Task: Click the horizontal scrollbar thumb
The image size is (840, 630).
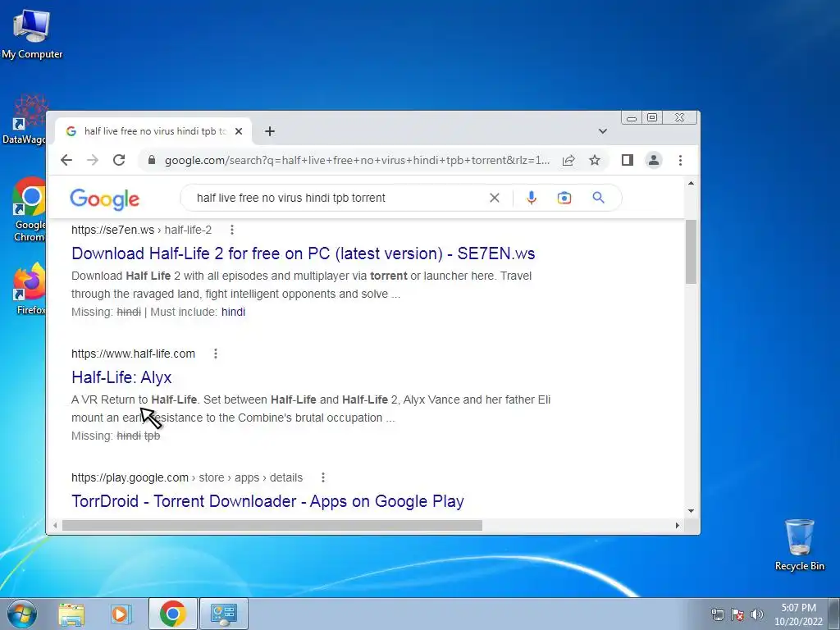Action: (272, 526)
